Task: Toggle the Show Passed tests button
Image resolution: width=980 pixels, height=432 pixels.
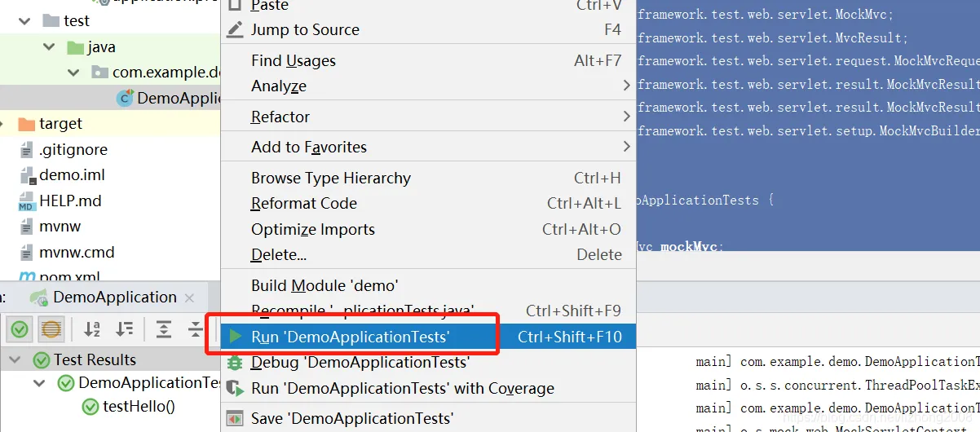Action: click(20, 329)
